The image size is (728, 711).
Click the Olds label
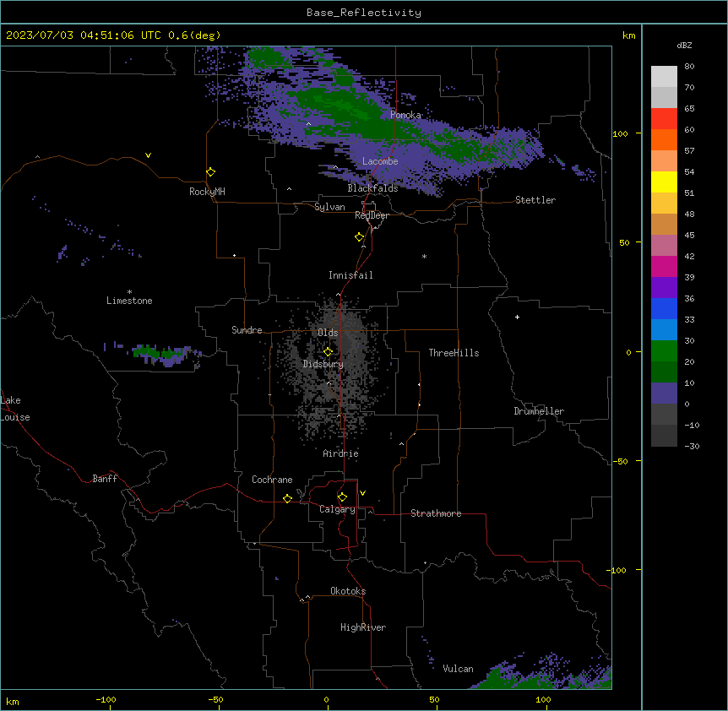coord(328,333)
